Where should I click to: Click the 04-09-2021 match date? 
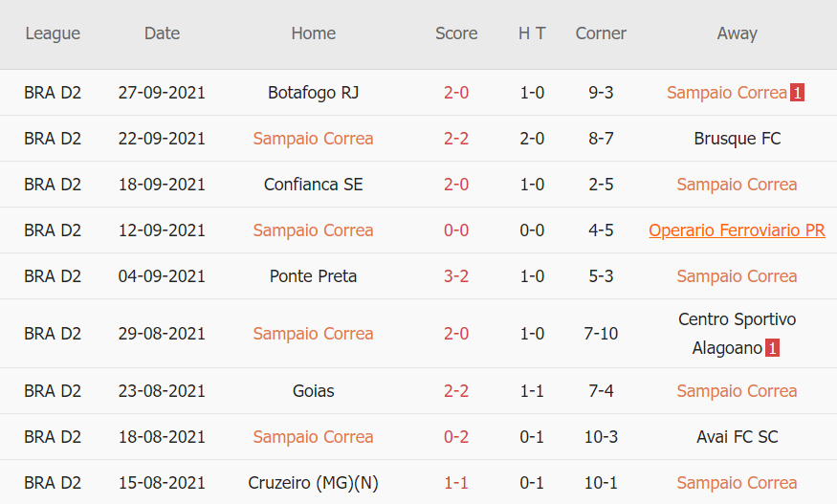(x=162, y=276)
